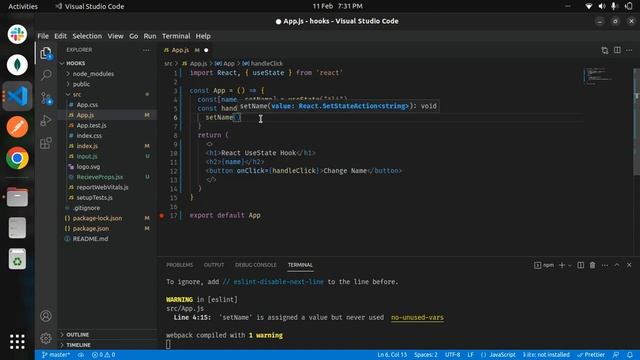This screenshot has width=640, height=360.
Task: Click UTF-8 encoding in status bar
Action: [x=452, y=355]
